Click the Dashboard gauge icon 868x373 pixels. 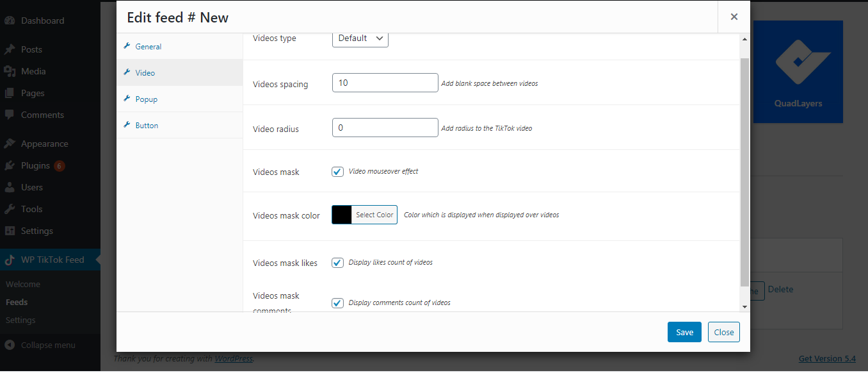(10, 21)
